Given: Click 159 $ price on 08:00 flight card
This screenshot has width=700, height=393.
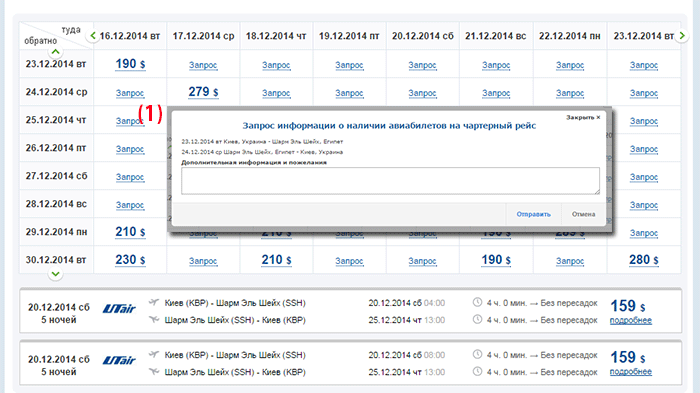Looking at the screenshot, I should click(628, 358).
